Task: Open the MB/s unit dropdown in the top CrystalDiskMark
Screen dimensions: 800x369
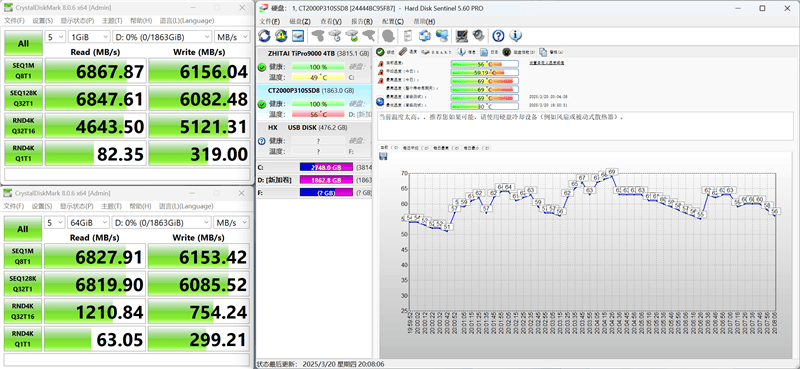Action: pyautogui.click(x=232, y=37)
